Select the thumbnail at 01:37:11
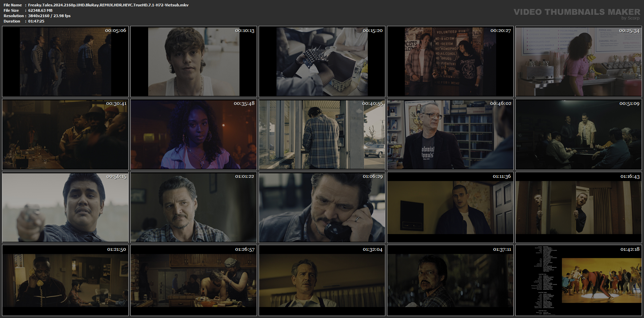644x318 pixels. coord(450,280)
